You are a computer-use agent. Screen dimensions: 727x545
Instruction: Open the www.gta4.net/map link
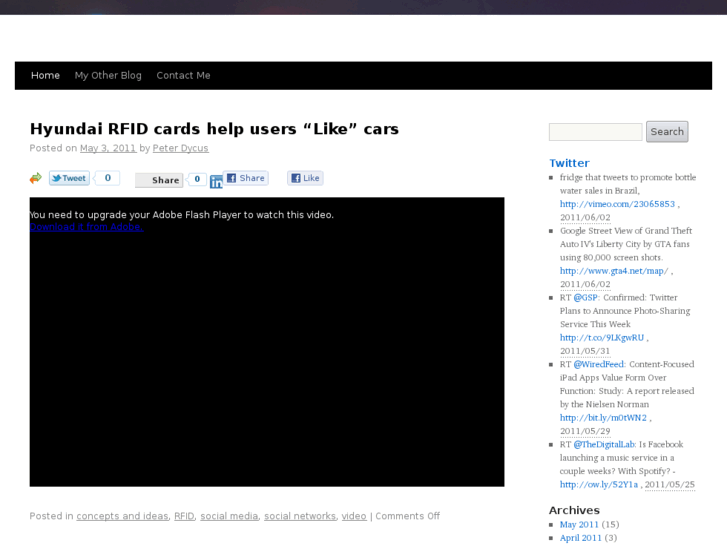[614, 271]
